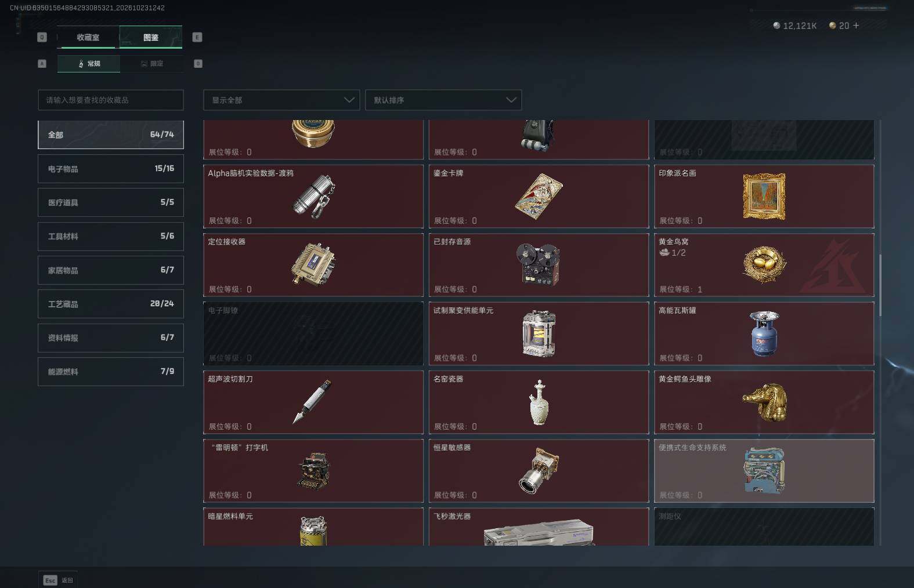914x588 pixels.
Task: Expand the 默认排序 sort dropdown
Action: pos(443,100)
